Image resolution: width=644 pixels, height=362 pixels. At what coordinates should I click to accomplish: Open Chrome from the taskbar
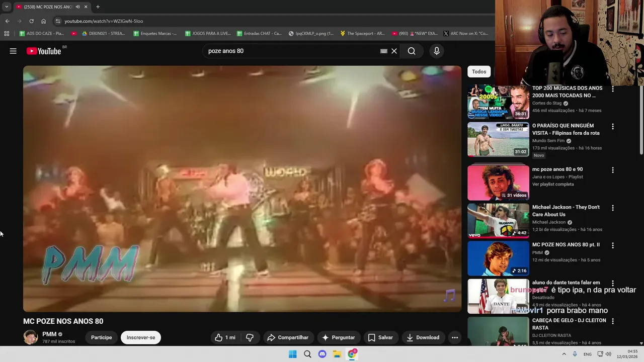click(x=352, y=354)
